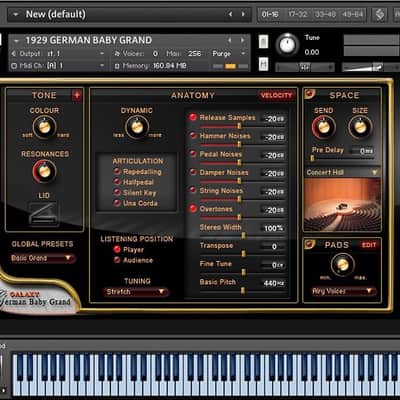The width and height of the screenshot is (400, 400).
Task: Expand the instrument header collapse arrow
Action: click(x=16, y=41)
